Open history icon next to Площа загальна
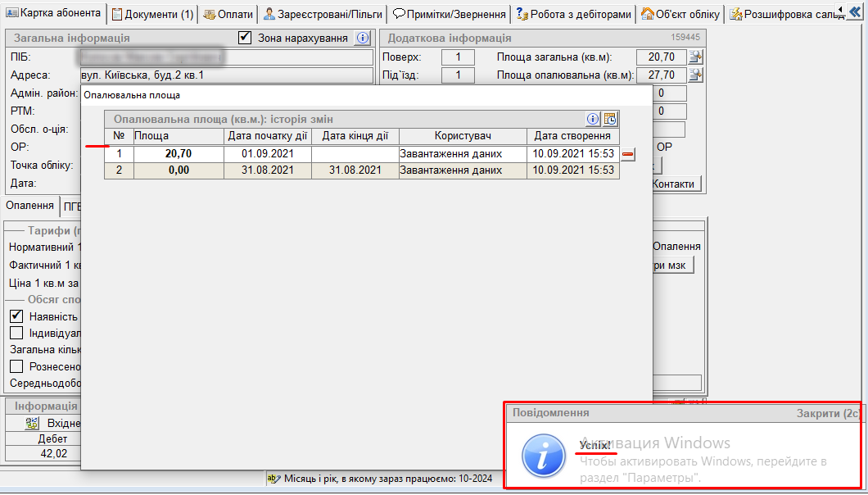The height and width of the screenshot is (495, 868). tap(696, 57)
